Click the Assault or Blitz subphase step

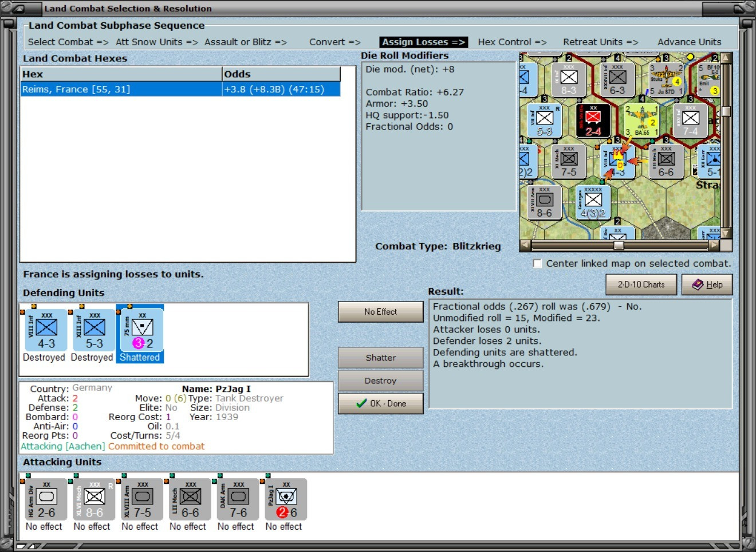pos(246,42)
